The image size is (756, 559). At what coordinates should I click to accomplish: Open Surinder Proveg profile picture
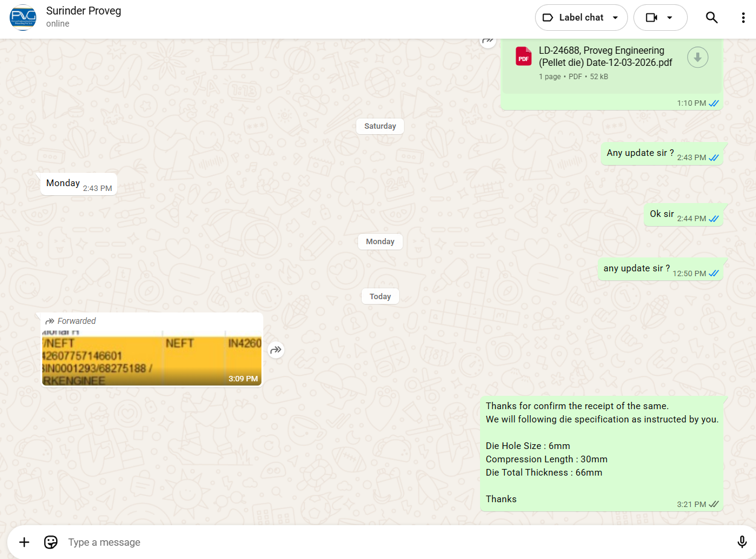tap(23, 18)
